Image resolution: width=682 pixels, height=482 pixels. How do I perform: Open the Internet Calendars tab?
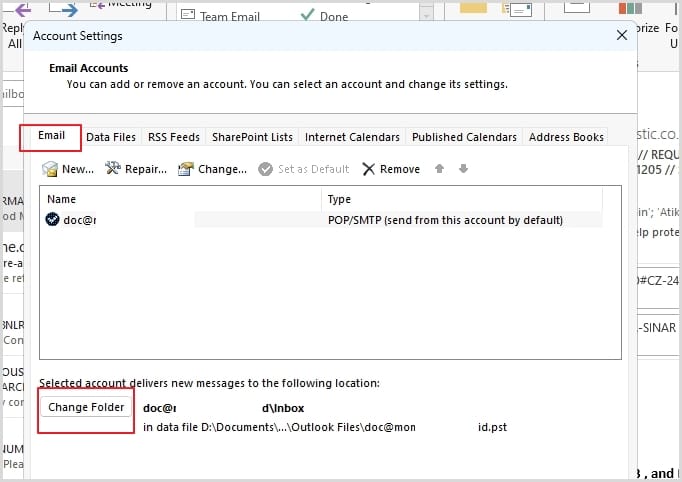coord(352,137)
